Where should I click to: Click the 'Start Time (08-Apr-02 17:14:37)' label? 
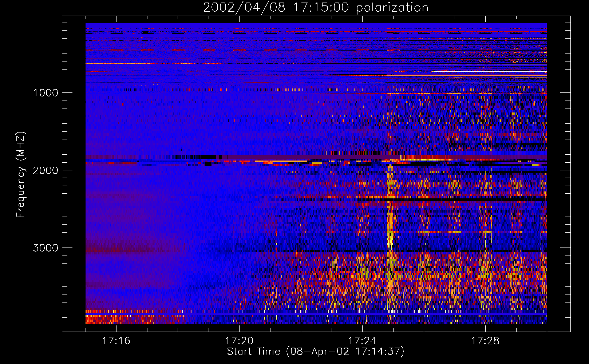[316, 352]
